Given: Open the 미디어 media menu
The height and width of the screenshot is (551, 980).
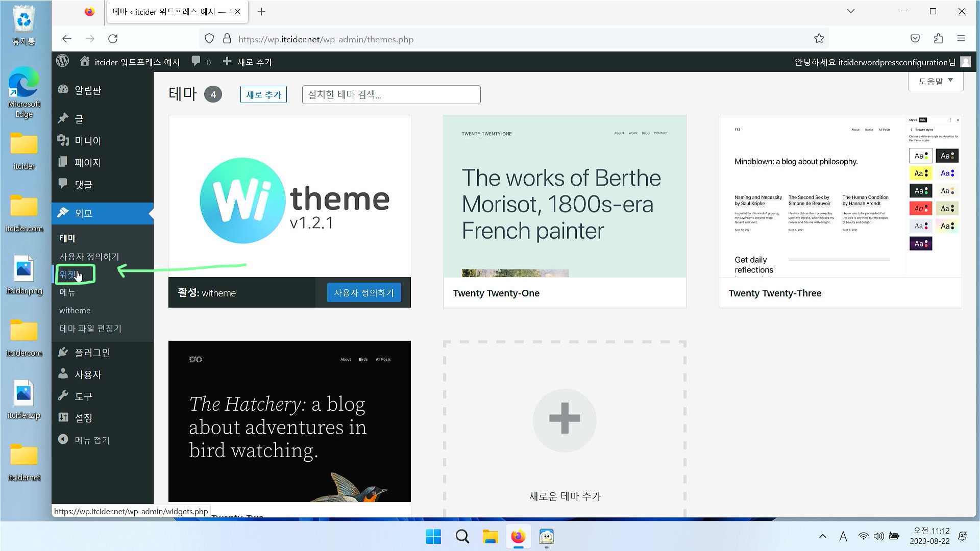Looking at the screenshot, I should tap(87, 141).
